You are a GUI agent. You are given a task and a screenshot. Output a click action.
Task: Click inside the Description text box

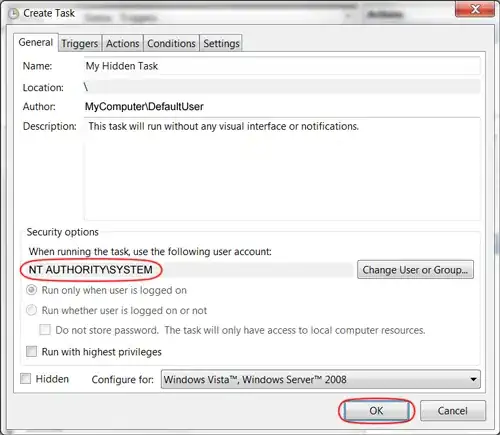[x=282, y=169]
